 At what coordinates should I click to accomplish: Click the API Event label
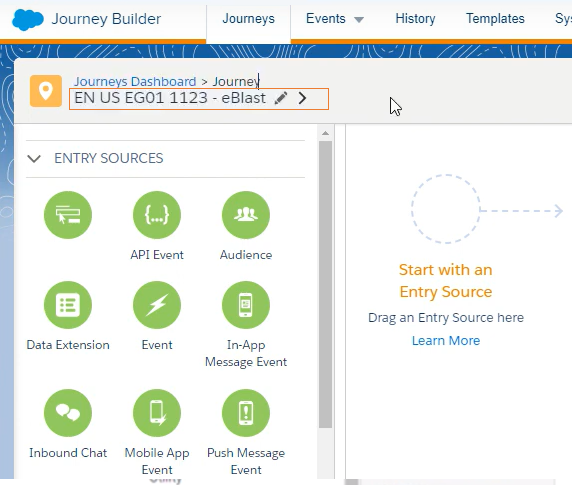pyautogui.click(x=157, y=255)
